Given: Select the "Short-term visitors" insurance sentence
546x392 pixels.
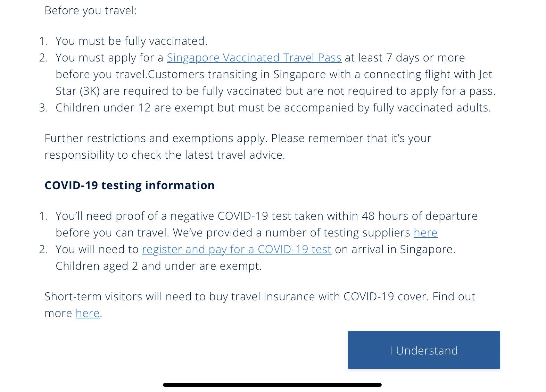Looking at the screenshot, I should click(x=260, y=305).
